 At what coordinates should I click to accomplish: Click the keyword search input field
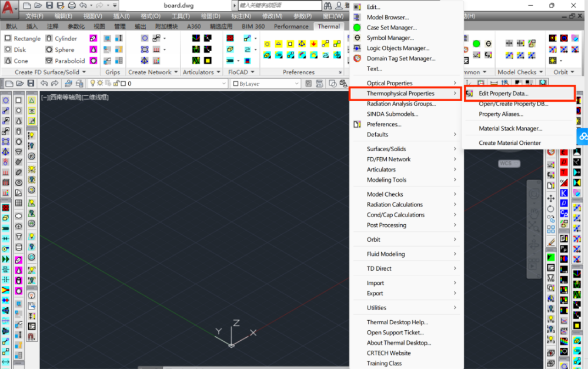(x=280, y=5)
